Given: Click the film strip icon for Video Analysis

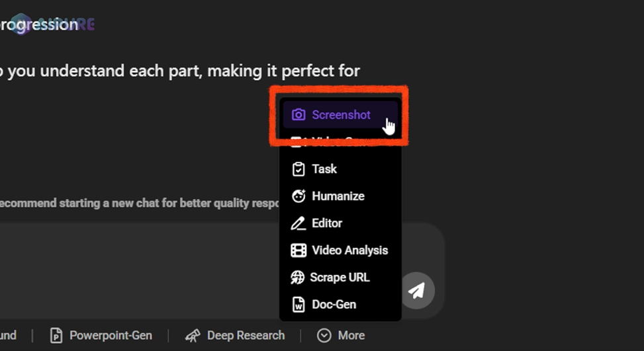Looking at the screenshot, I should click(x=299, y=250).
